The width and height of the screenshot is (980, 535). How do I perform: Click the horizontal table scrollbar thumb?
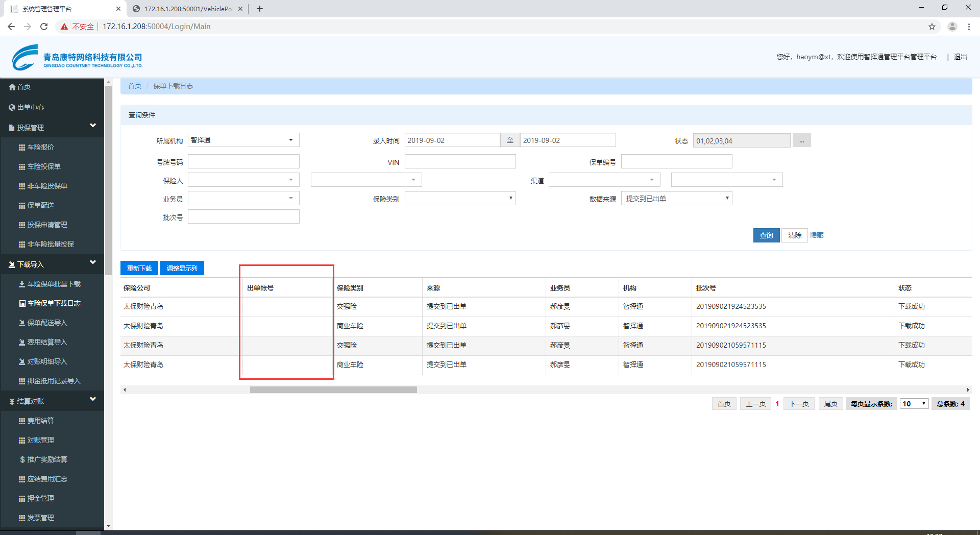(333, 390)
